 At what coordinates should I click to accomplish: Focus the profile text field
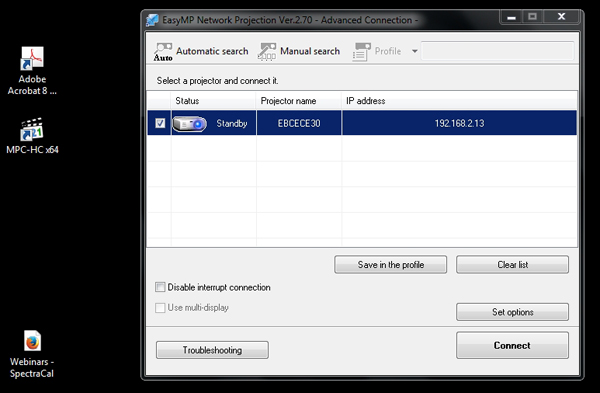(497, 51)
